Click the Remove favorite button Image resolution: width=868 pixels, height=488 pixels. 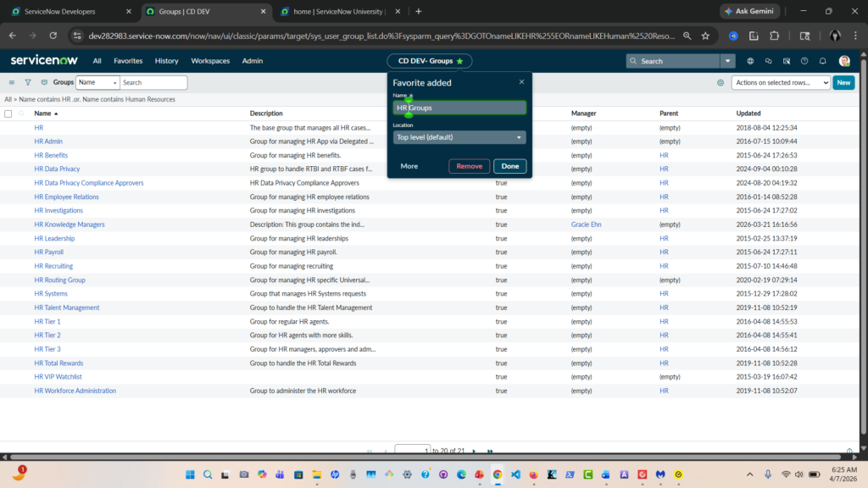[x=469, y=166]
